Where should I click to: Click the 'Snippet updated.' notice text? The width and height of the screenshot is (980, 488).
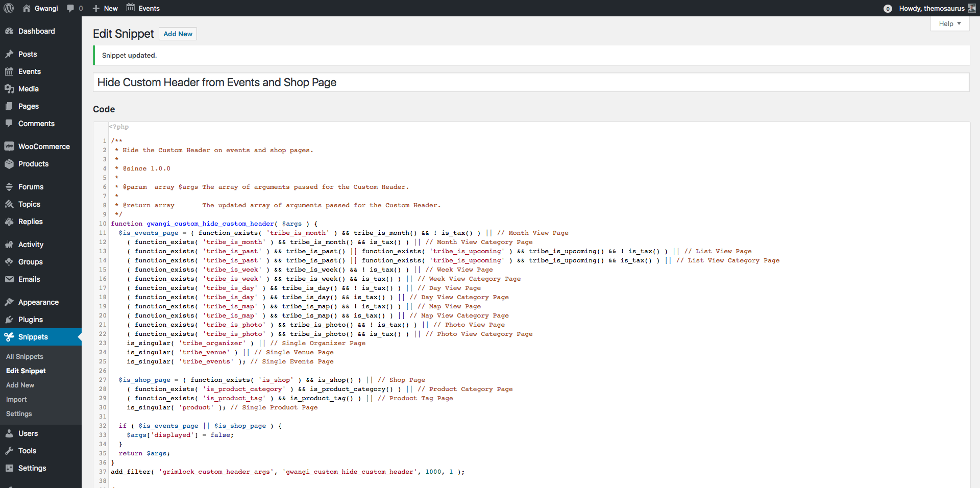coord(129,55)
